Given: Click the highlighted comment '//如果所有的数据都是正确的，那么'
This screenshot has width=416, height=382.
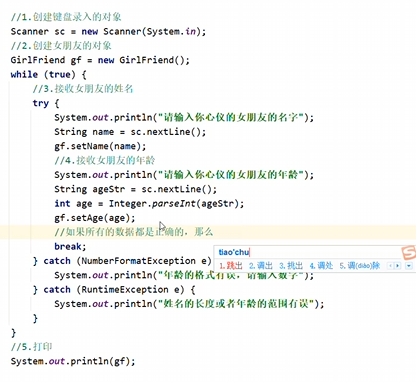Looking at the screenshot, I should tap(134, 232).
